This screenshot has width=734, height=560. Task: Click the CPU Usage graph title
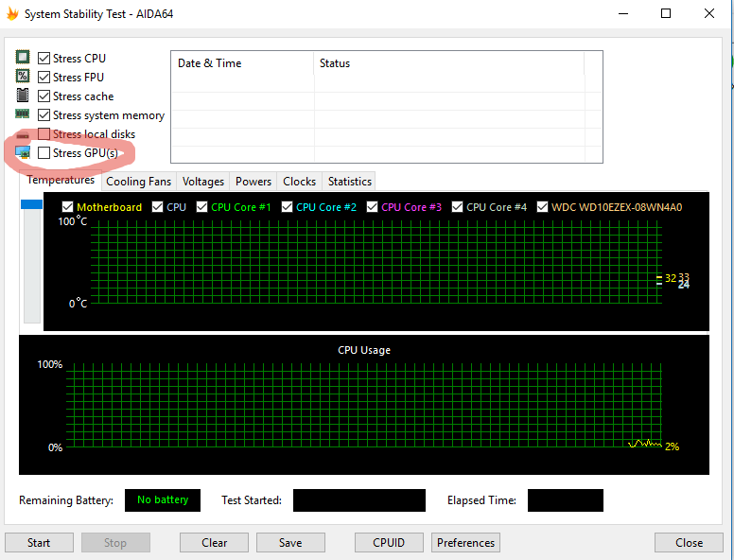point(364,350)
